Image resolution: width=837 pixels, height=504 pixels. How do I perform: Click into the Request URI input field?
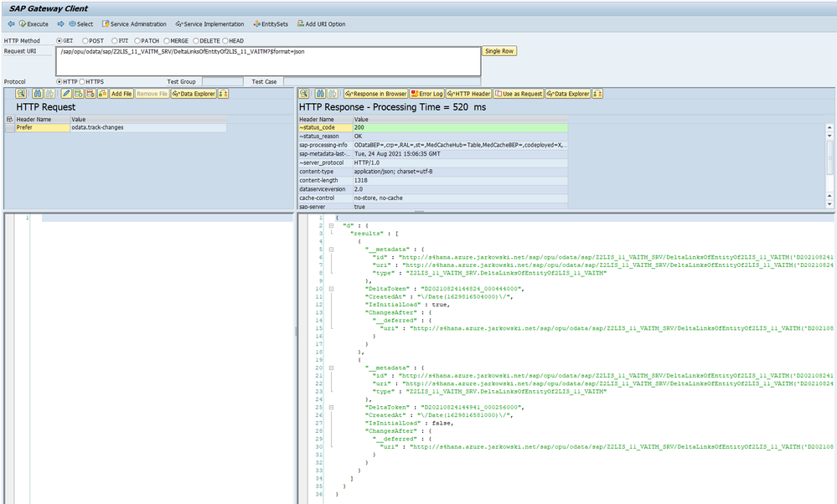click(x=268, y=61)
